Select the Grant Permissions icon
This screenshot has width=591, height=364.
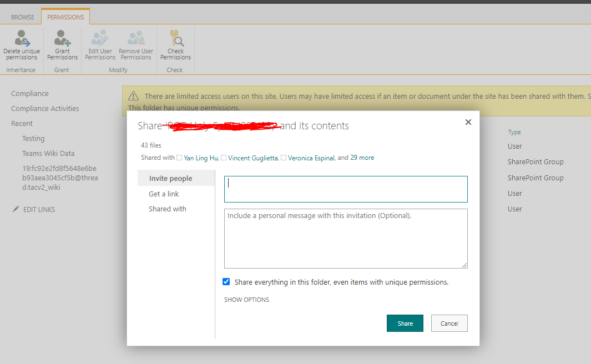pos(62,37)
